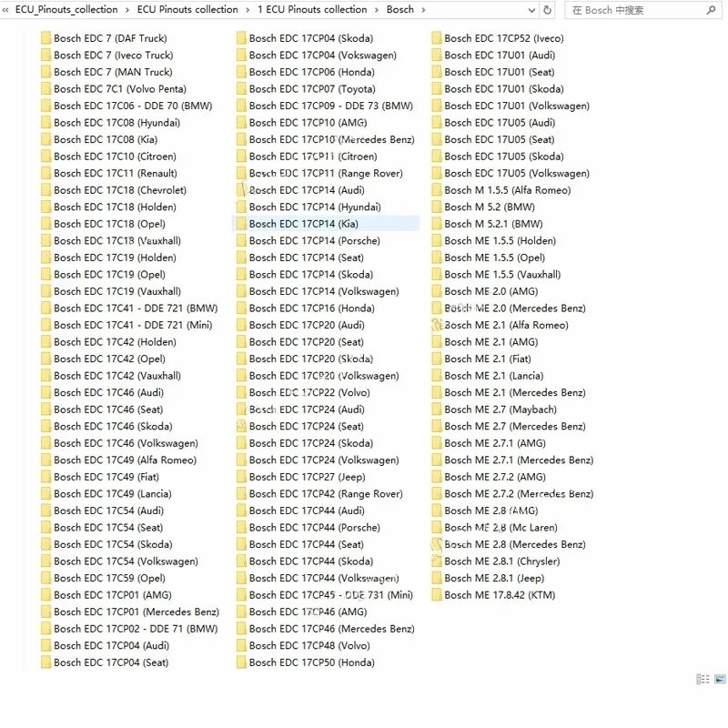Select folder icon of Bosch EDC 17CP22 (Volvo)

point(241,392)
